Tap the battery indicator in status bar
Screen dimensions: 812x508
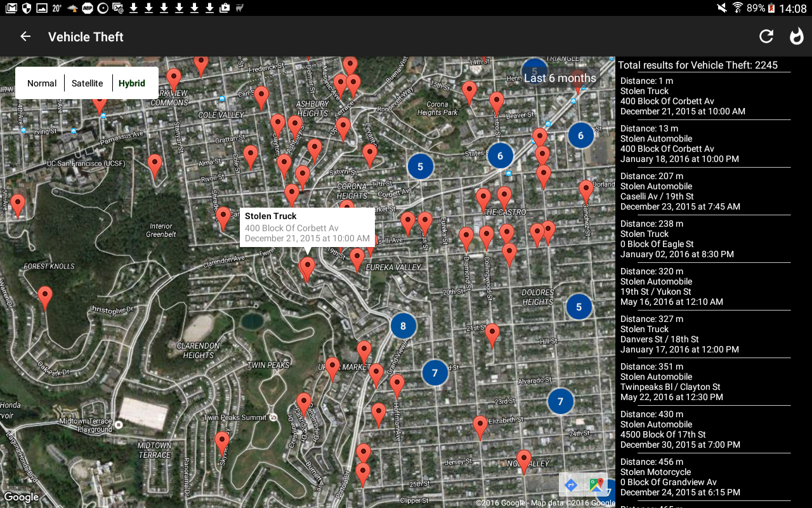coord(771,8)
